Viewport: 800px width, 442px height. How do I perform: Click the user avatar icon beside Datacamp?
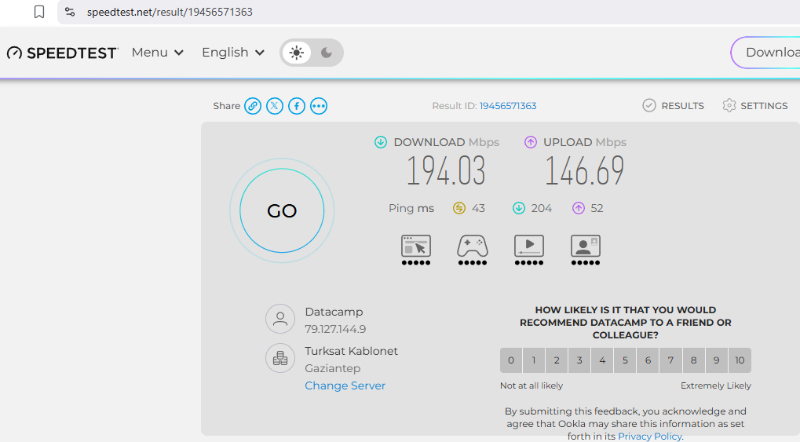point(280,319)
